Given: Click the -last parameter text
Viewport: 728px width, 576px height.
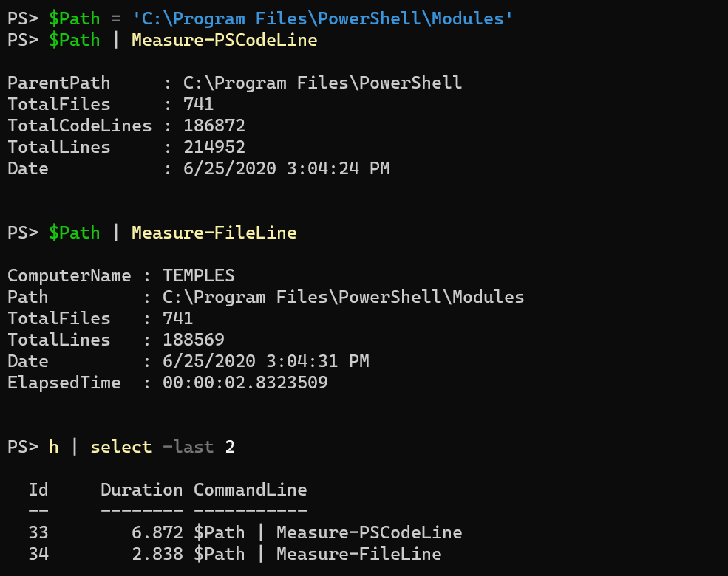Looking at the screenshot, I should (x=188, y=447).
